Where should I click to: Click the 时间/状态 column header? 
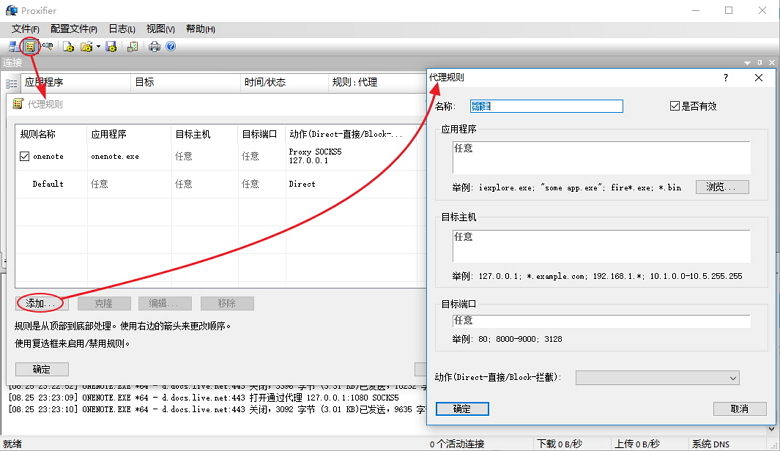coord(284,83)
